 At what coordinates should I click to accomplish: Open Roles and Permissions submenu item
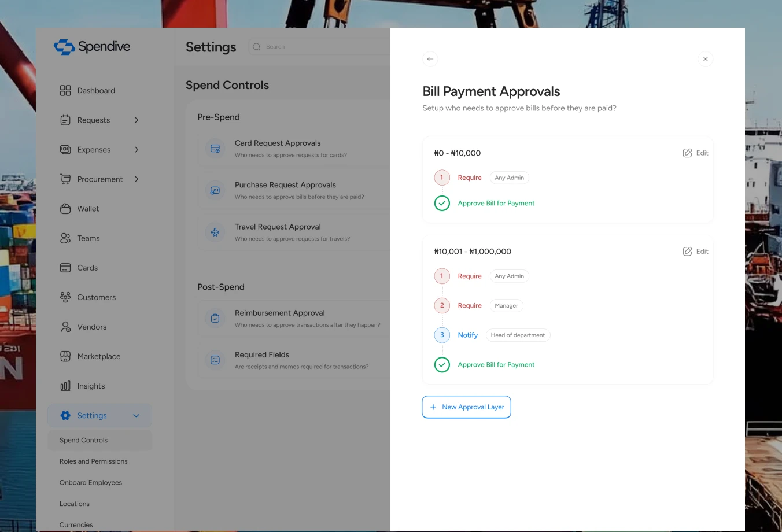[94, 461]
